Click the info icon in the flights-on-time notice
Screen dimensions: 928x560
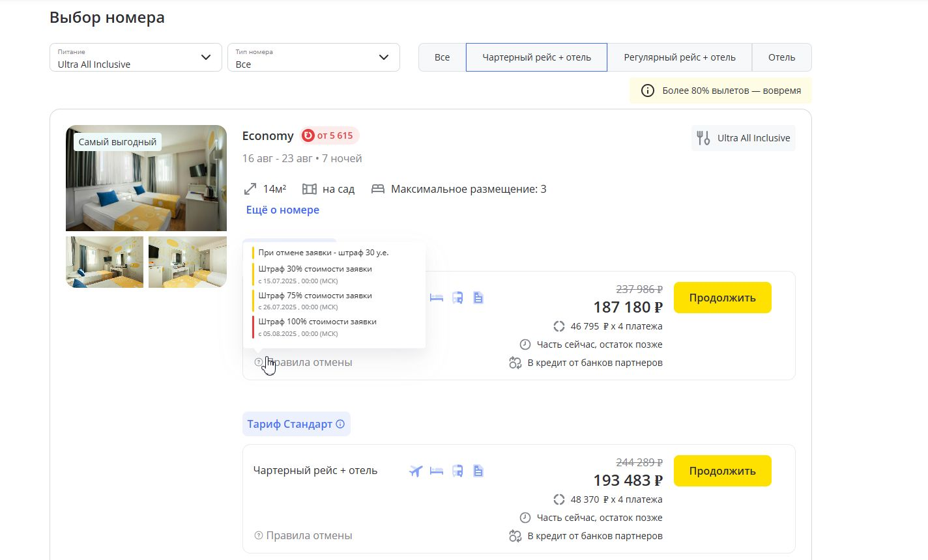[647, 91]
